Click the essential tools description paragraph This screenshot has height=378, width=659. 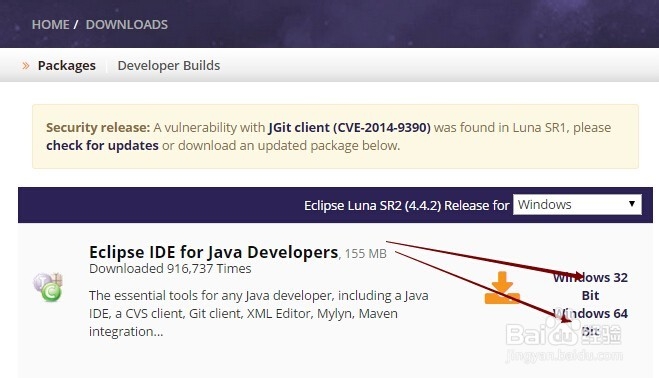[x=258, y=313]
